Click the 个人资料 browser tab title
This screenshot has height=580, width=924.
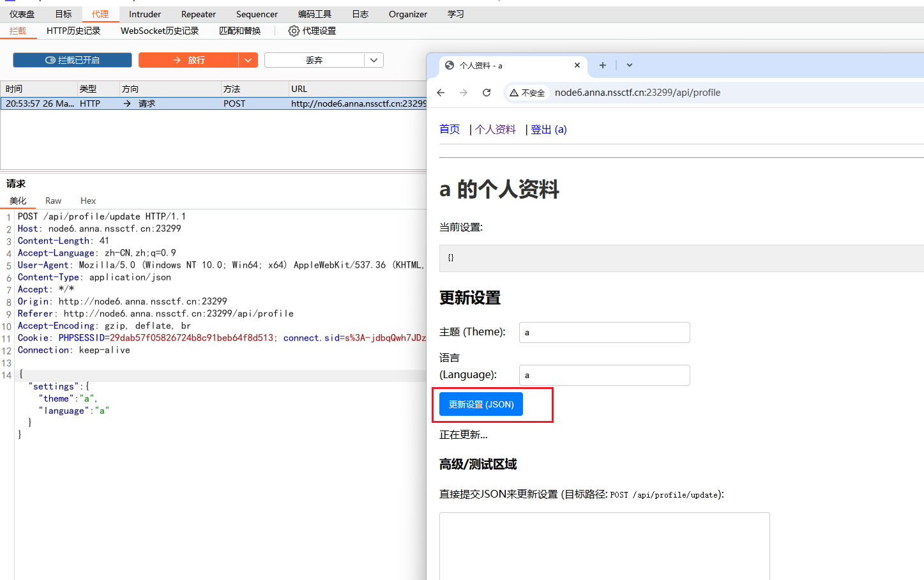tap(481, 65)
